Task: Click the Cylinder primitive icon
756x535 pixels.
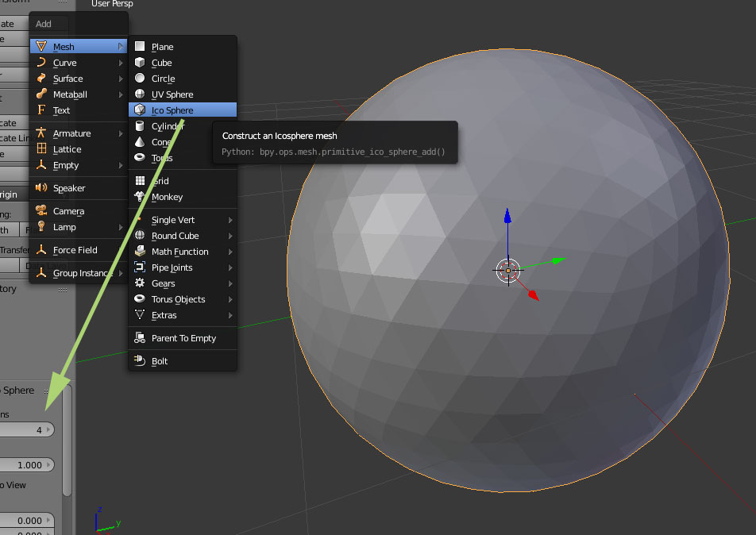Action: [x=140, y=125]
